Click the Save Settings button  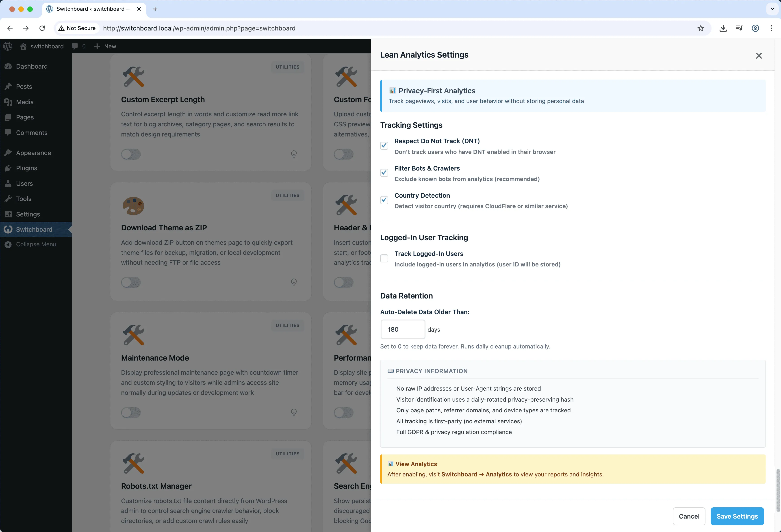[x=737, y=516]
